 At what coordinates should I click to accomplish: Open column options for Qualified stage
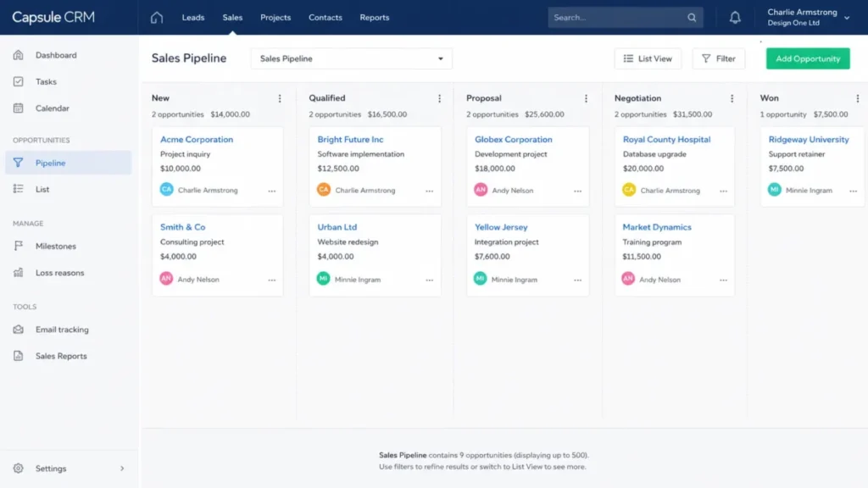440,98
